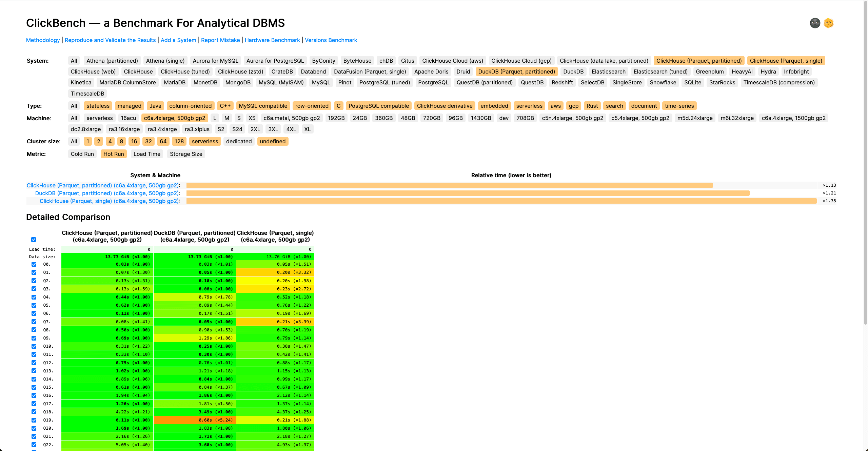Enable the Snowflake system filter
Image resolution: width=868 pixels, height=451 pixels.
[x=663, y=82]
